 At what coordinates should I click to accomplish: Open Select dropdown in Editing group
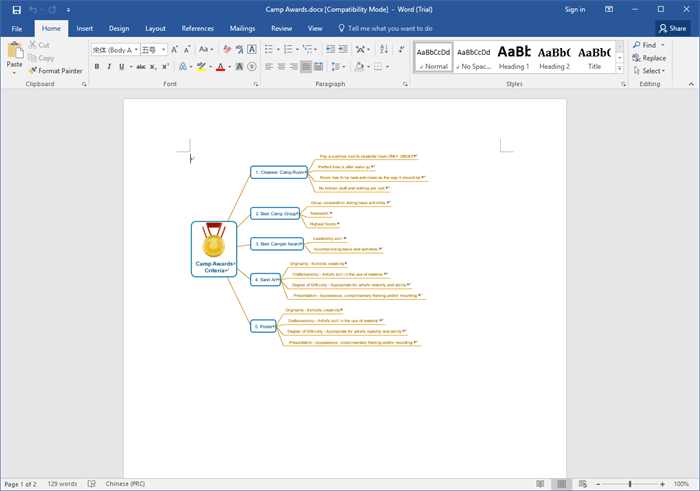(650, 71)
